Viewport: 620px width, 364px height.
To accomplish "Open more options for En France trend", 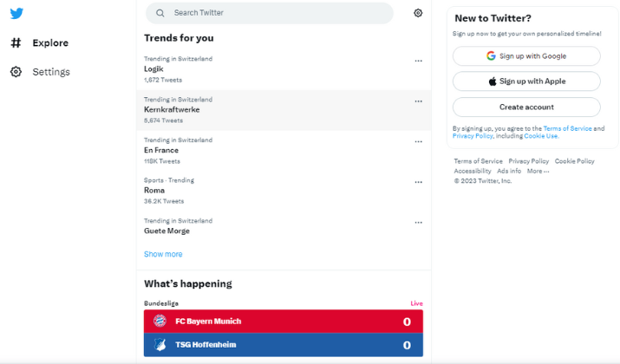I will [x=418, y=142].
